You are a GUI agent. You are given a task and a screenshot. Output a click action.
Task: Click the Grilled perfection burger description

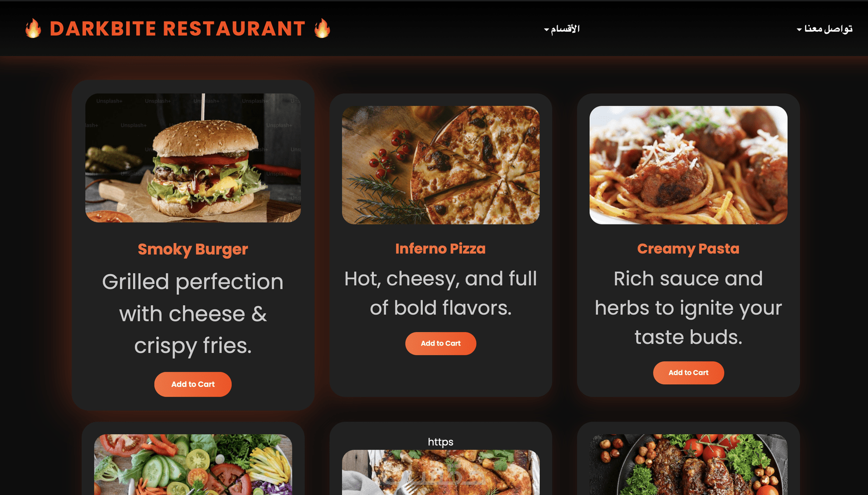(193, 313)
